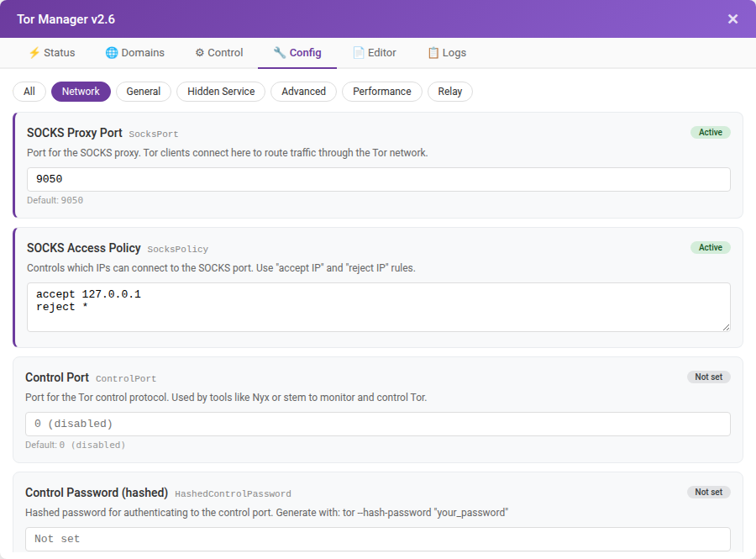Image resolution: width=756 pixels, height=559 pixels.
Task: Click the 'Default: 0 (disabled)' hint text
Action: coord(76,445)
